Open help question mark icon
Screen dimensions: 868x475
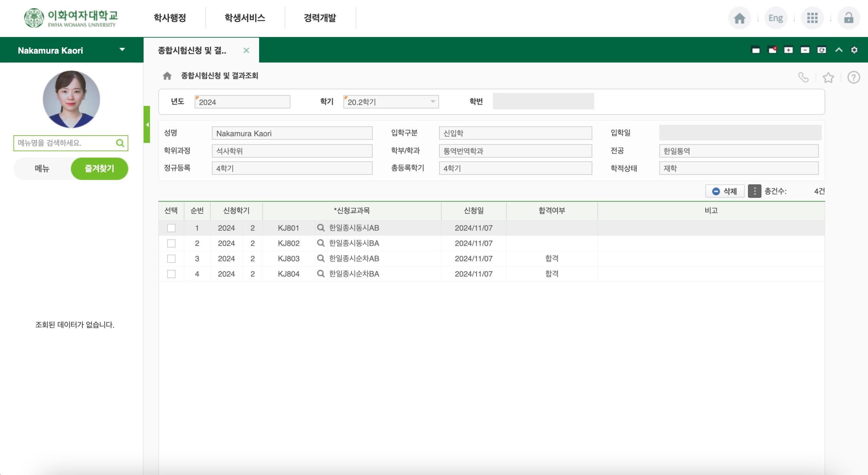853,78
